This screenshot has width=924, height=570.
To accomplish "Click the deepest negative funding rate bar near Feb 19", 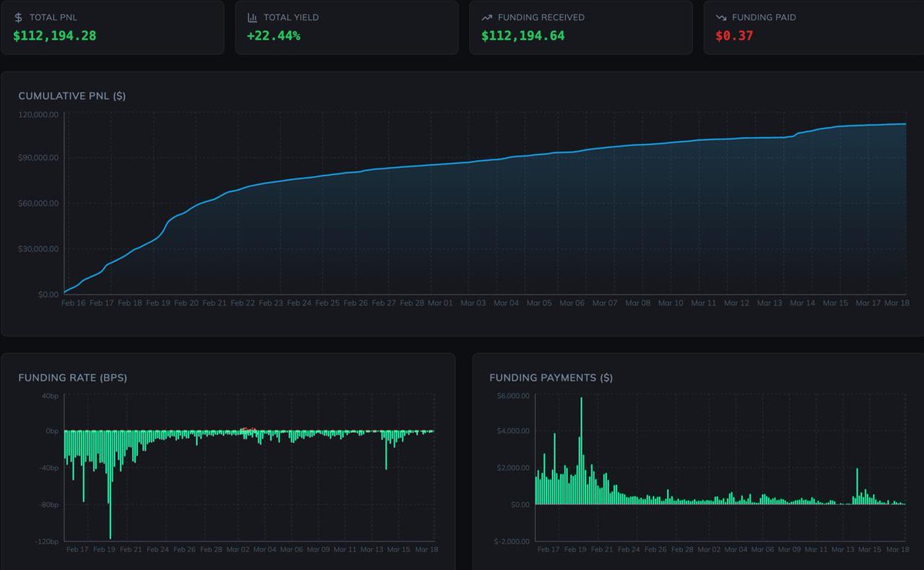I will point(110,484).
